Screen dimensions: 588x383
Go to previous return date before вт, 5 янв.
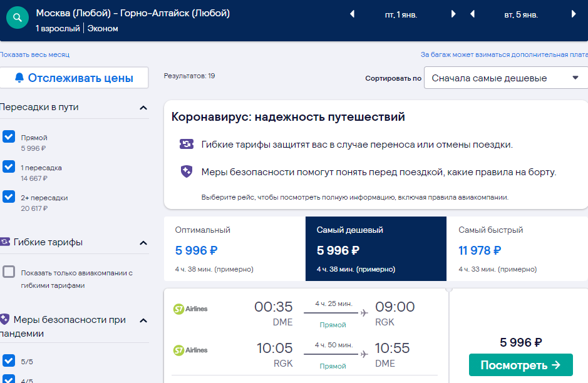click(x=472, y=14)
